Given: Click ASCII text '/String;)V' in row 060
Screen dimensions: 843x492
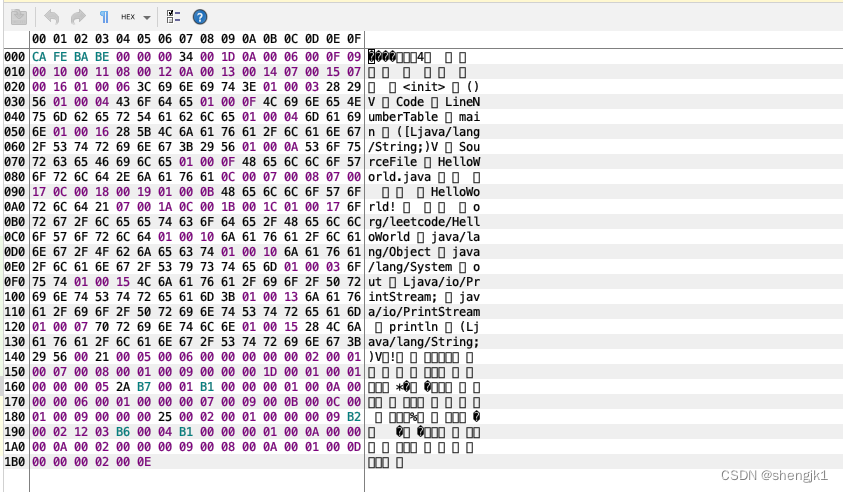Looking at the screenshot, I should [x=403, y=147].
